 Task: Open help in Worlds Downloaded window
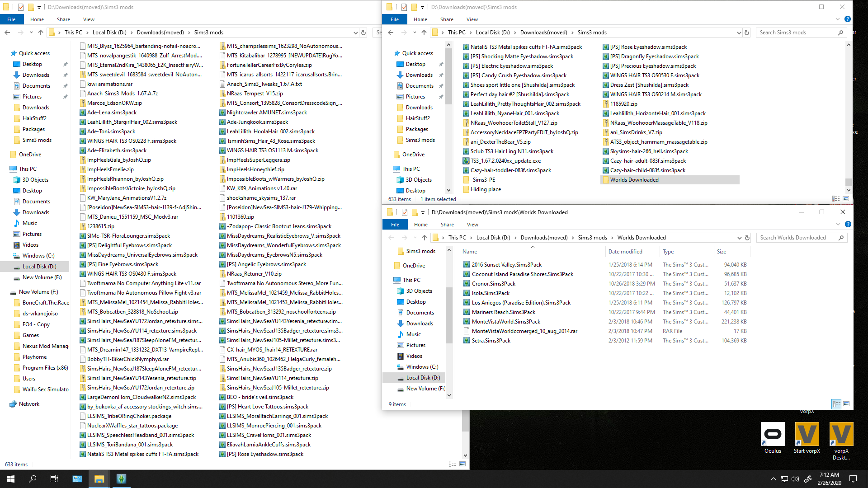848,224
